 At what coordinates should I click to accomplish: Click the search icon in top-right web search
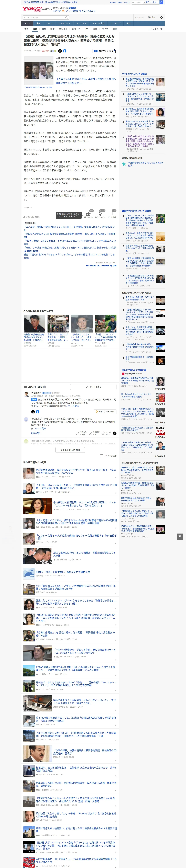[x=161, y=2]
